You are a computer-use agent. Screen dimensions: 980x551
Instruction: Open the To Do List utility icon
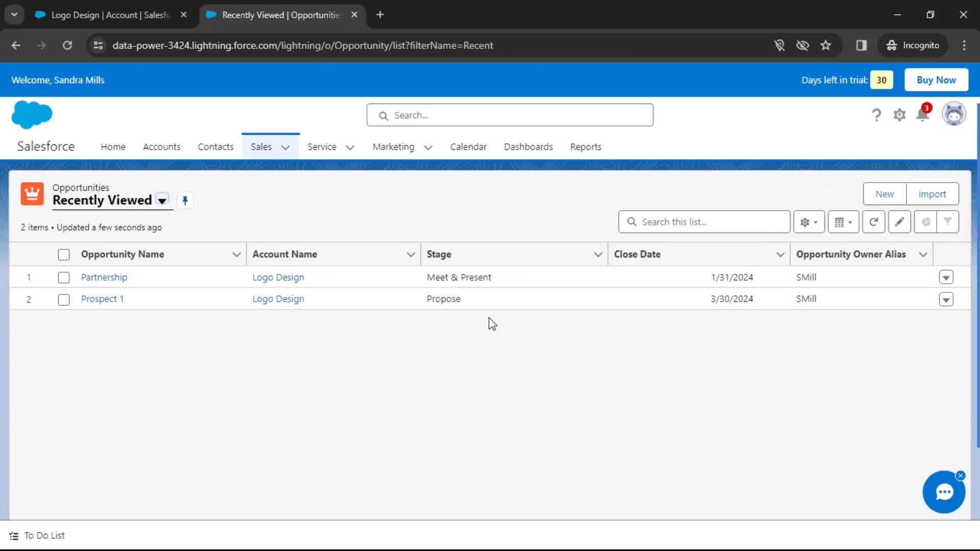(14, 536)
